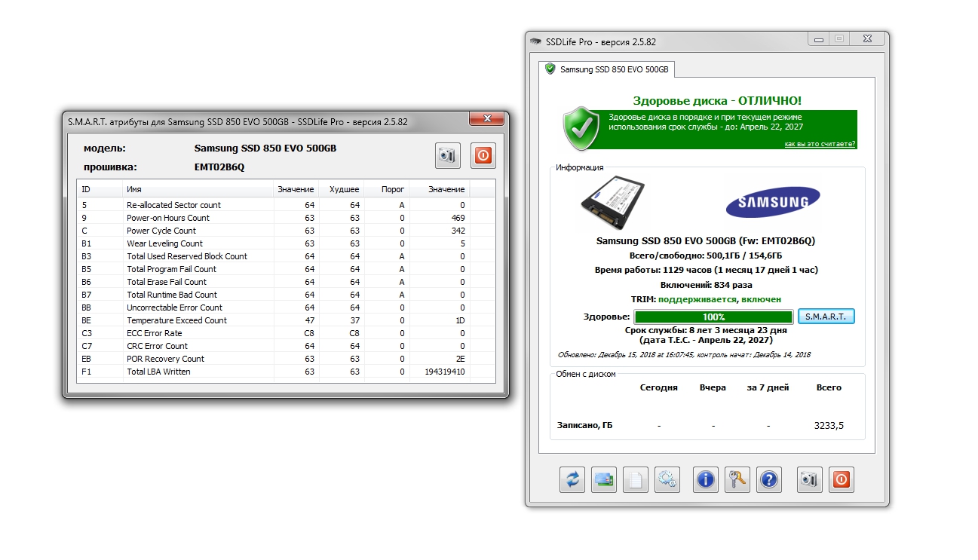The height and width of the screenshot is (560, 978).
Task: Click the 469 power-on hours value
Action: 458,218
